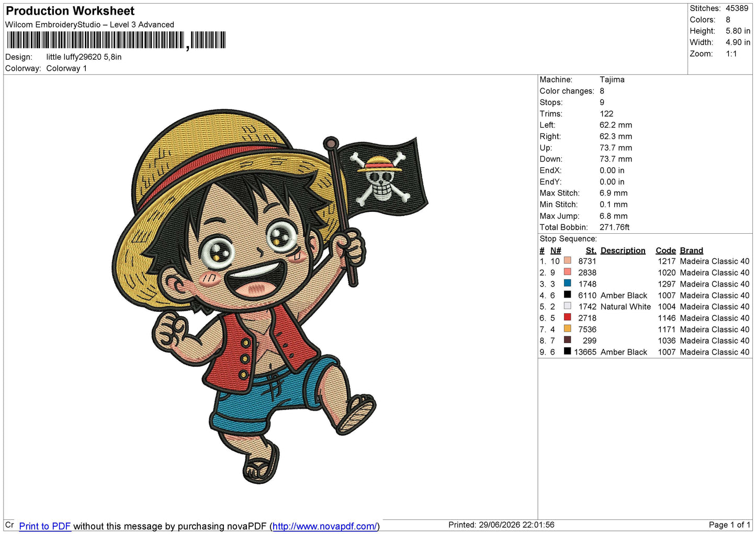
Task: Click the 'St.' column header
Action: click(x=591, y=251)
